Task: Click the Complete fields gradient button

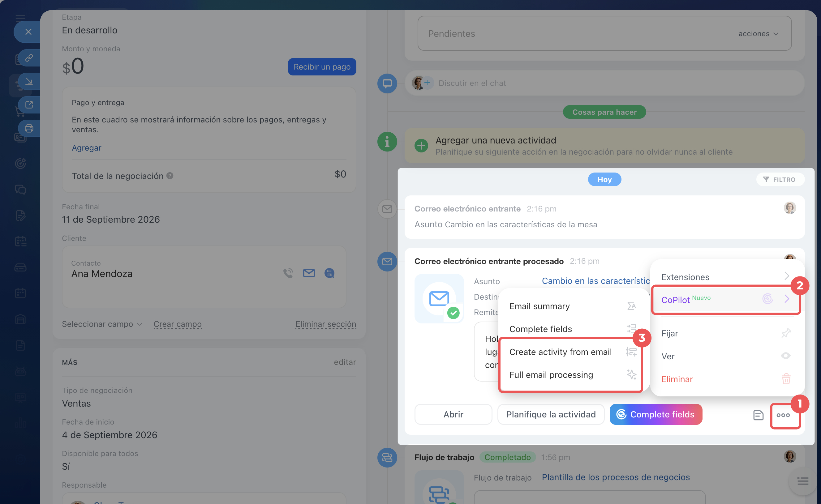Action: click(656, 414)
